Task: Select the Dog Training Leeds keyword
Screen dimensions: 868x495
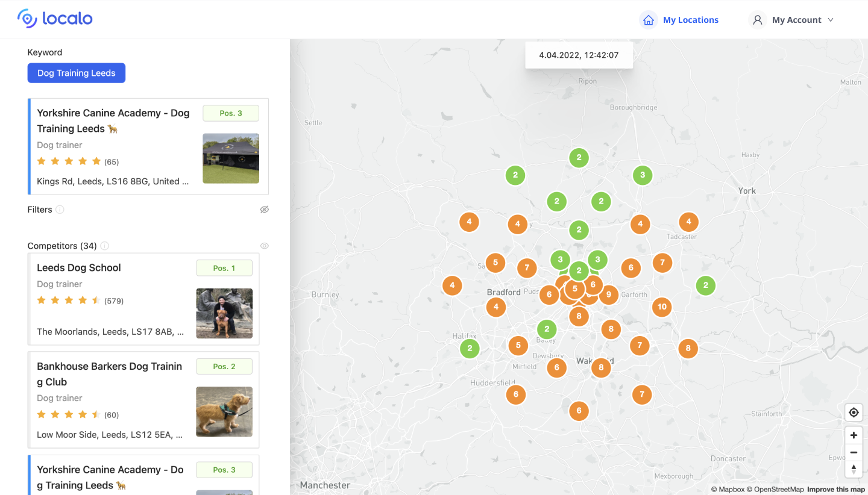Action: click(x=77, y=73)
